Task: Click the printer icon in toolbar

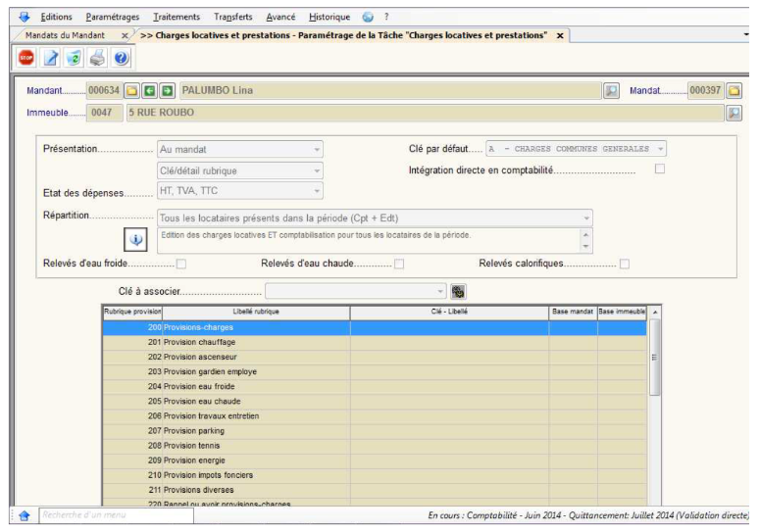Action: (x=98, y=59)
